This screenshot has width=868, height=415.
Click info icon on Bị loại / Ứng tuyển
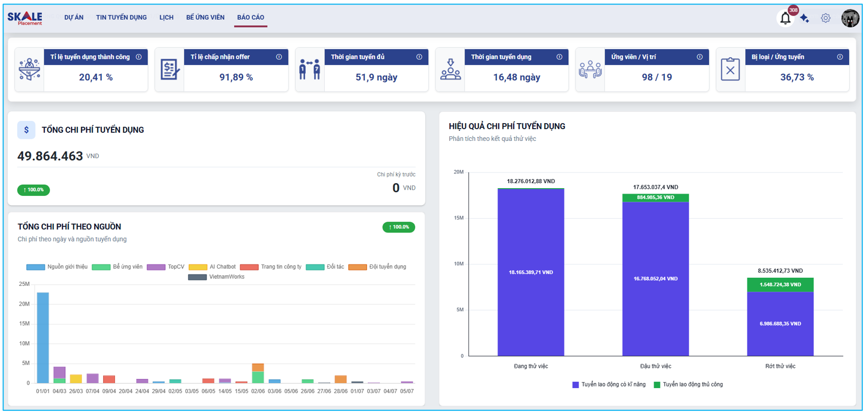pyautogui.click(x=840, y=57)
